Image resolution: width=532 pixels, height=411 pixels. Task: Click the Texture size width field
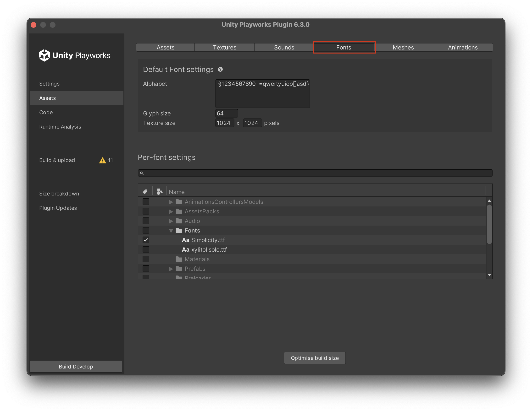[x=225, y=123]
